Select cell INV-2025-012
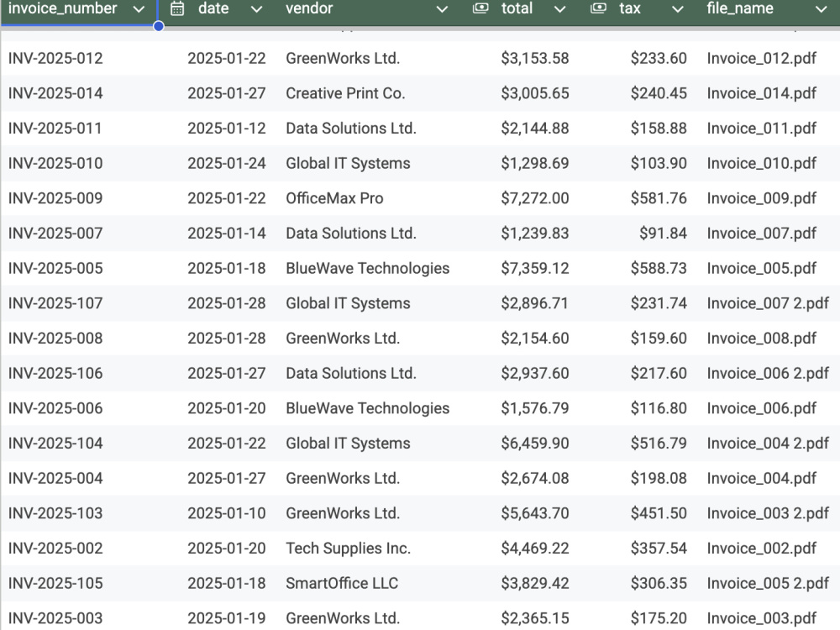The image size is (840, 630). point(55,58)
